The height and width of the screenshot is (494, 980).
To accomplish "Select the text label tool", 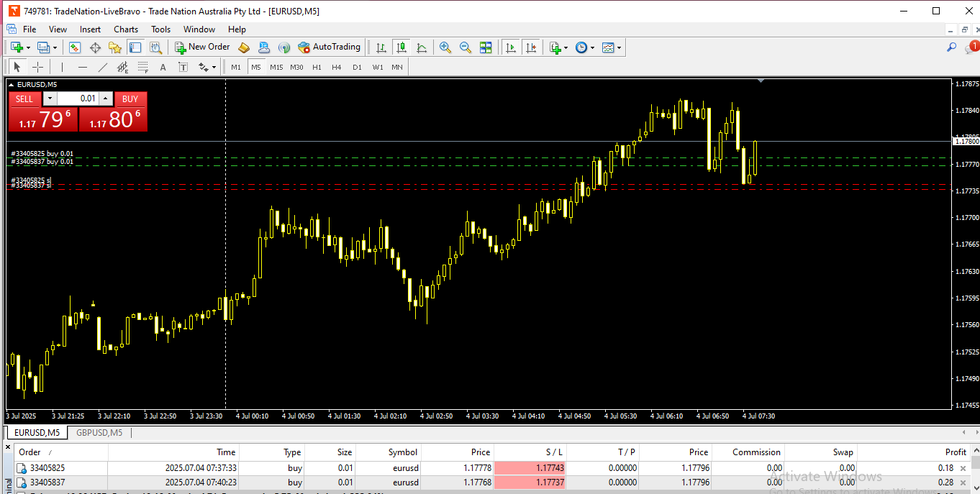I will pos(163,67).
